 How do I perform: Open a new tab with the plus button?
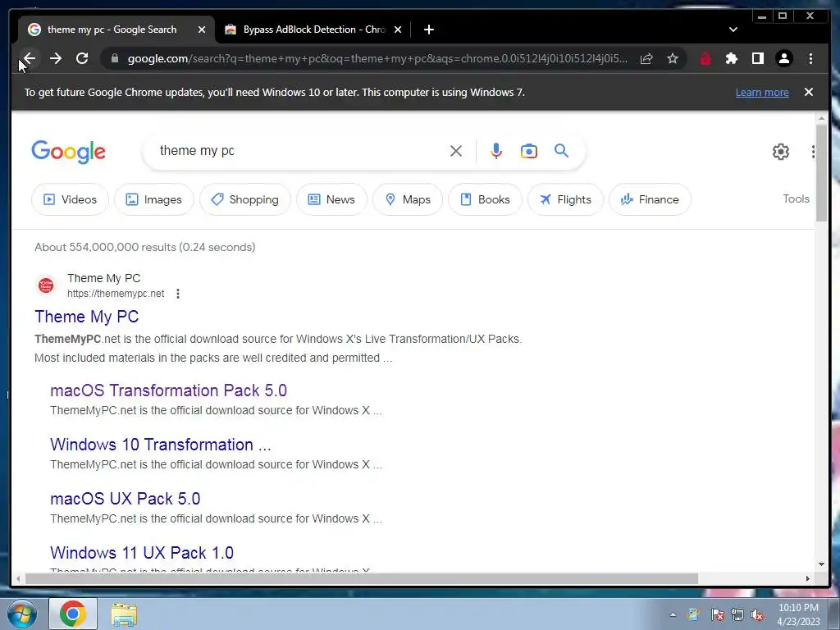point(428,30)
